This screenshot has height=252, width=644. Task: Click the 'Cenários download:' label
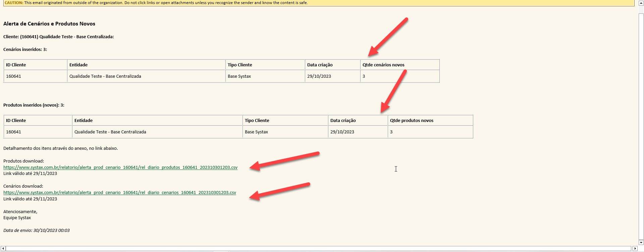[x=23, y=186]
